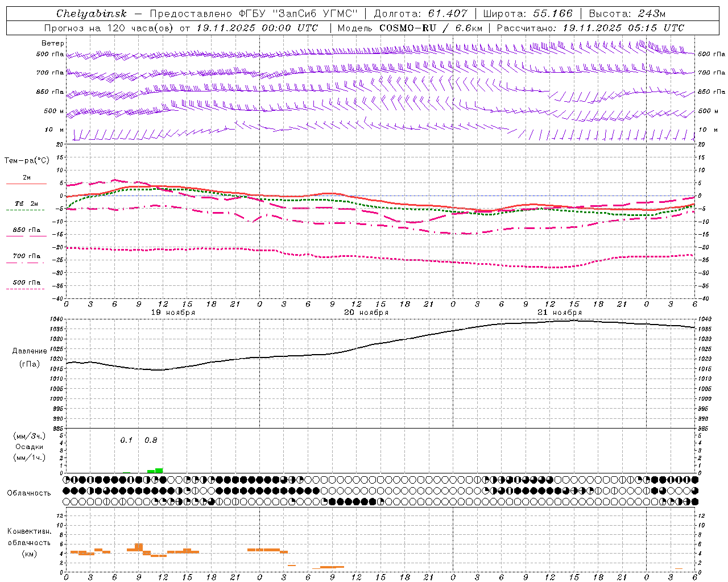Screen dimensions: 728x582
Task: Click the (мм/1ч.) precipitation unit label
Action: (x=28, y=458)
